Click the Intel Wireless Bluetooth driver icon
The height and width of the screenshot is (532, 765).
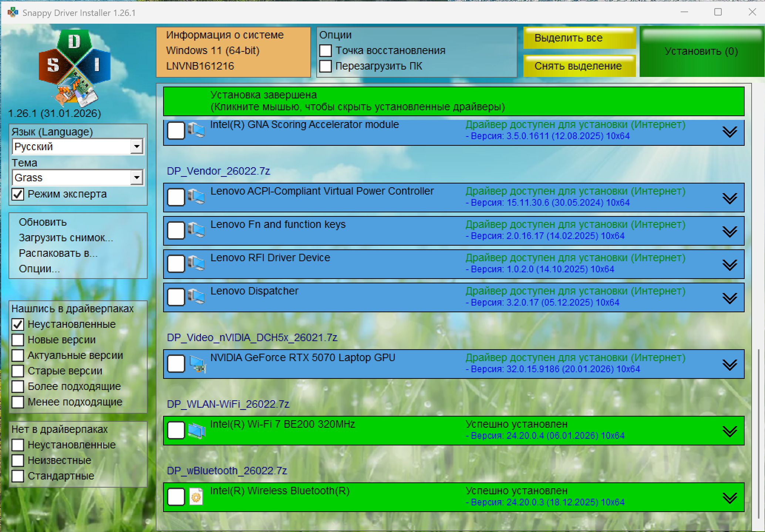[196, 497]
